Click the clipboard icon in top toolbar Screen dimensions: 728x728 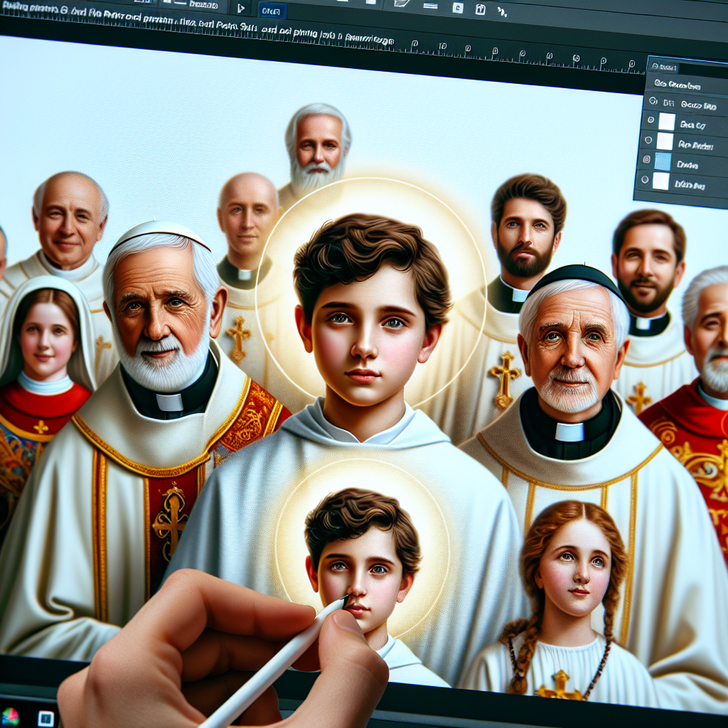click(481, 9)
